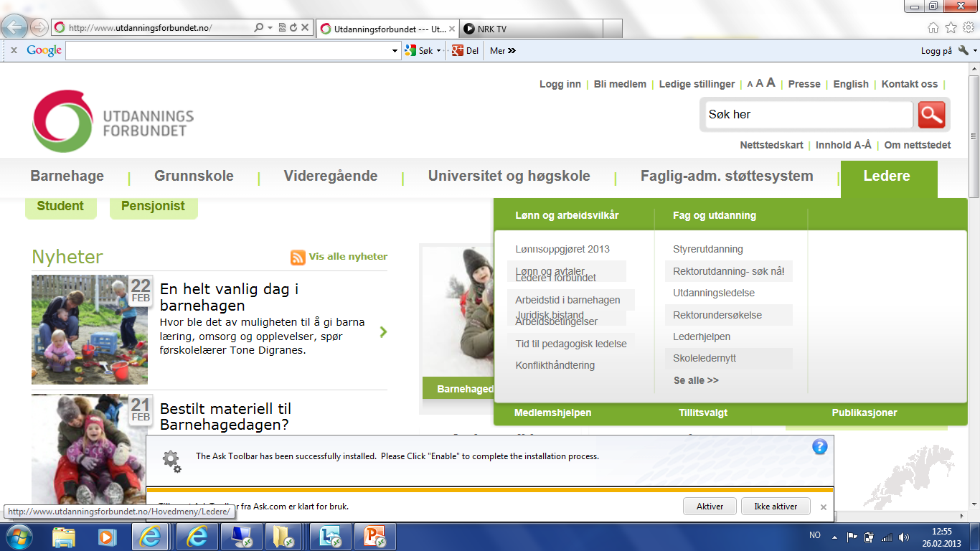980x551 pixels.
Task: Click the blue help question mark icon
Action: pos(820,447)
